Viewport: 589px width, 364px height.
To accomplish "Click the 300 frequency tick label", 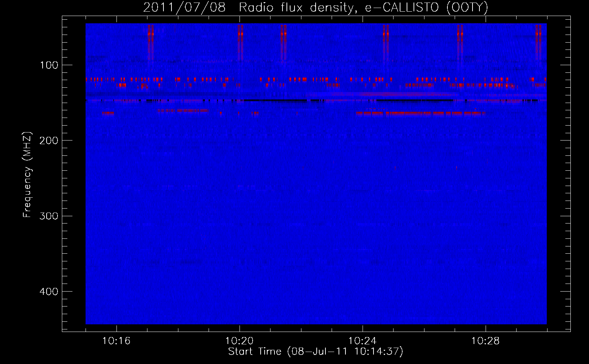I will pyautogui.click(x=49, y=216).
